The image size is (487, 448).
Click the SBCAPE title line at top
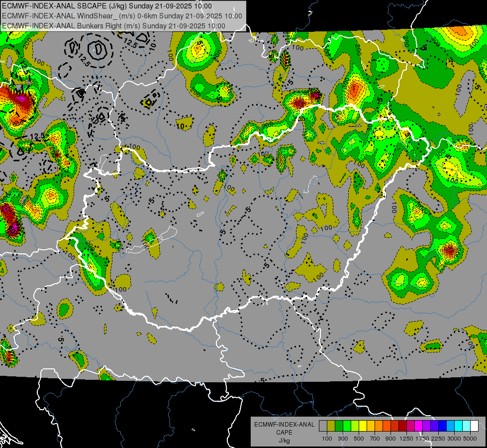(107, 6)
